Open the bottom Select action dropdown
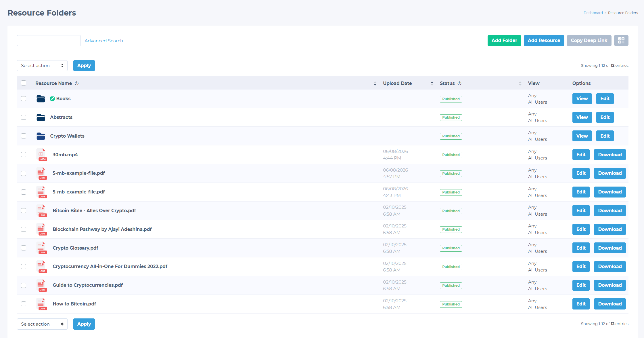 tap(42, 324)
